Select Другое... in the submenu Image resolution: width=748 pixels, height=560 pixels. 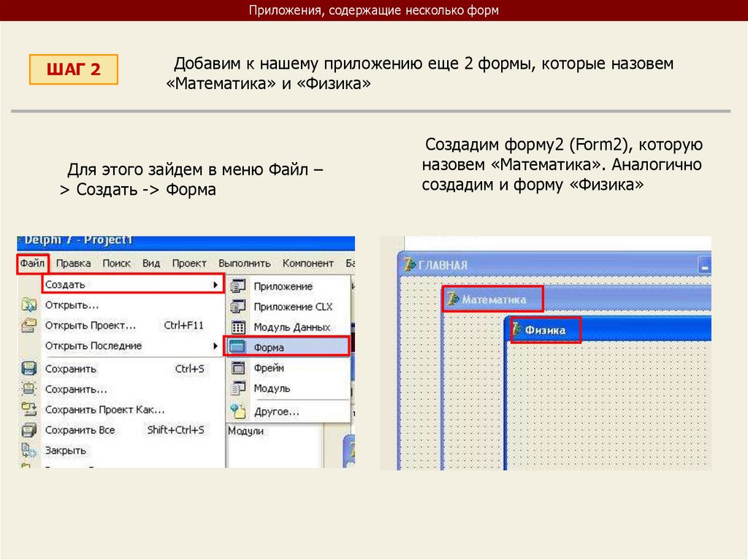click(288, 411)
